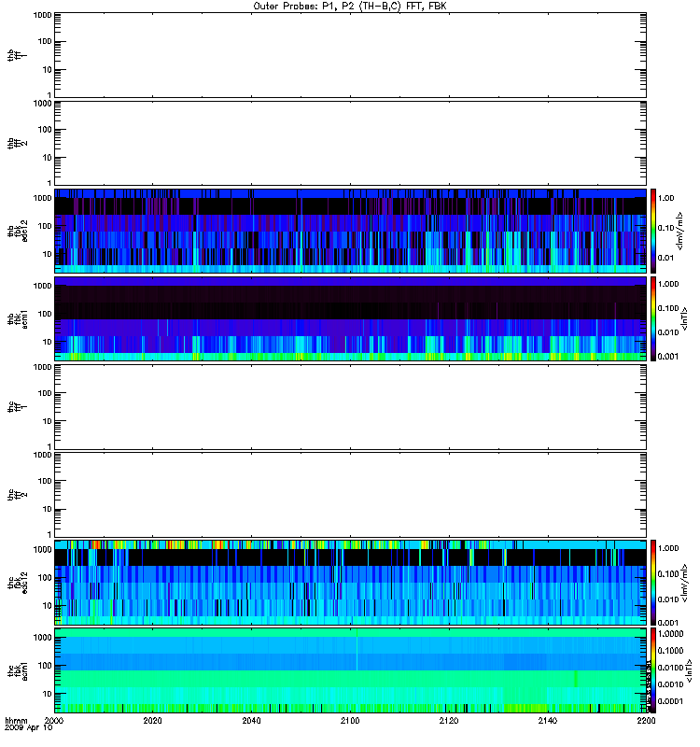700x747 pixels.
Task: Click the empty thc fff 2 plot panel
Action: pyautogui.click(x=350, y=495)
